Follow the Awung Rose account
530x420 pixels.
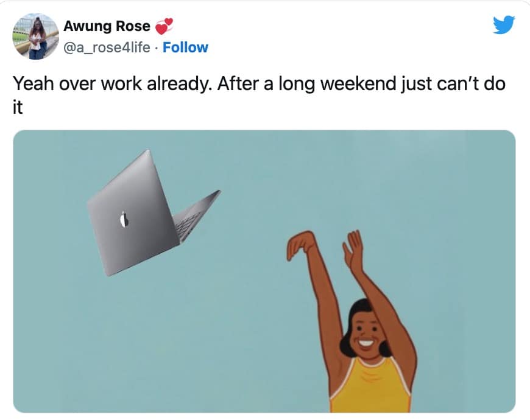click(x=185, y=47)
